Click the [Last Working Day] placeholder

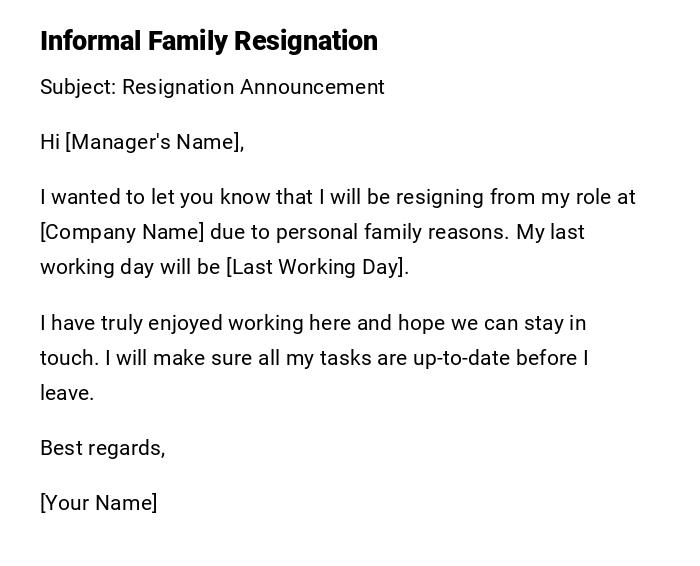pyautogui.click(x=317, y=267)
